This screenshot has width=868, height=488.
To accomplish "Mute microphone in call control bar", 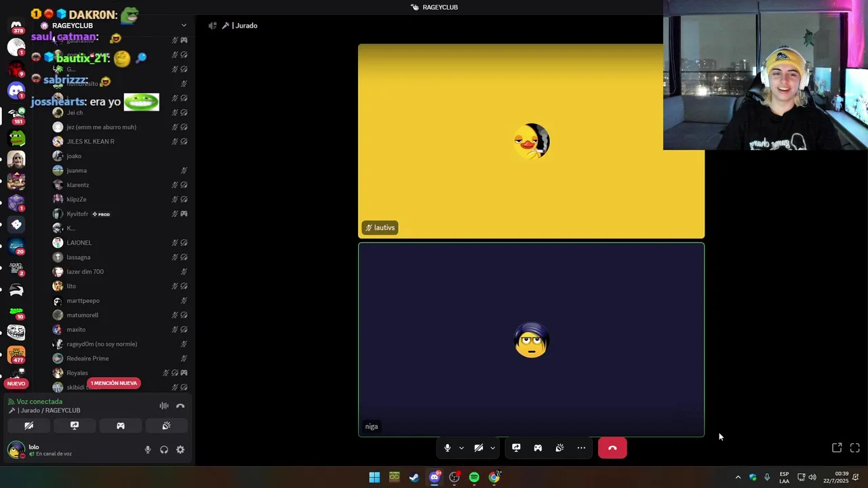I will coord(447,448).
